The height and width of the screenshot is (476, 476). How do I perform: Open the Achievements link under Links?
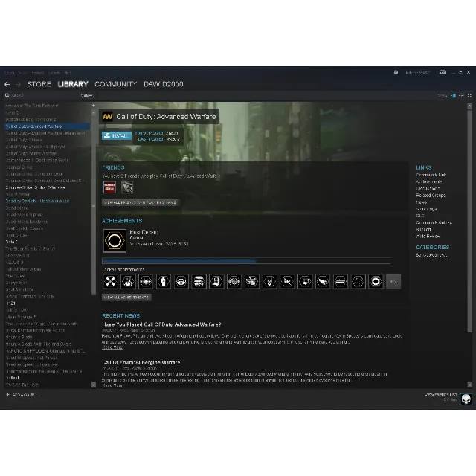(428, 181)
